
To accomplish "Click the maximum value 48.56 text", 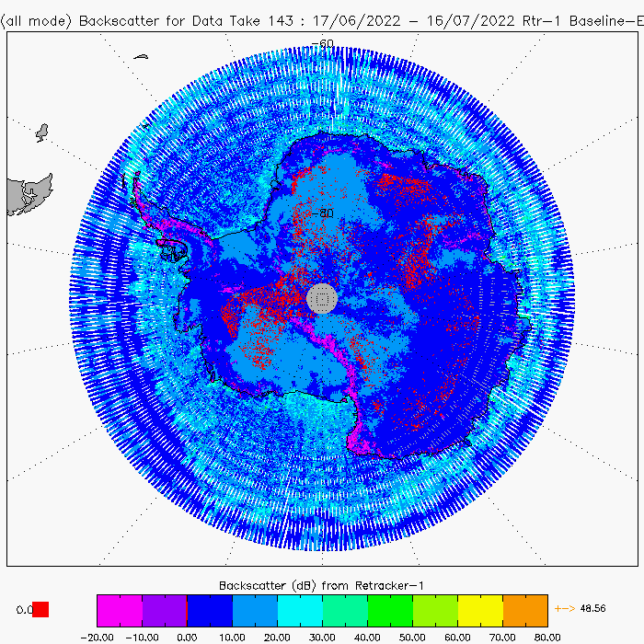I will click(x=592, y=608).
